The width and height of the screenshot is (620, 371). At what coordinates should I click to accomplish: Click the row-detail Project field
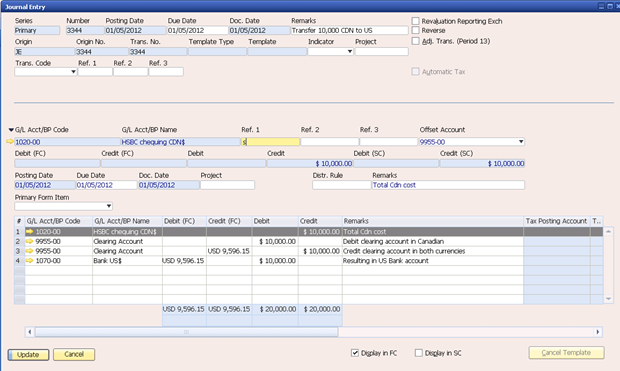point(227,185)
